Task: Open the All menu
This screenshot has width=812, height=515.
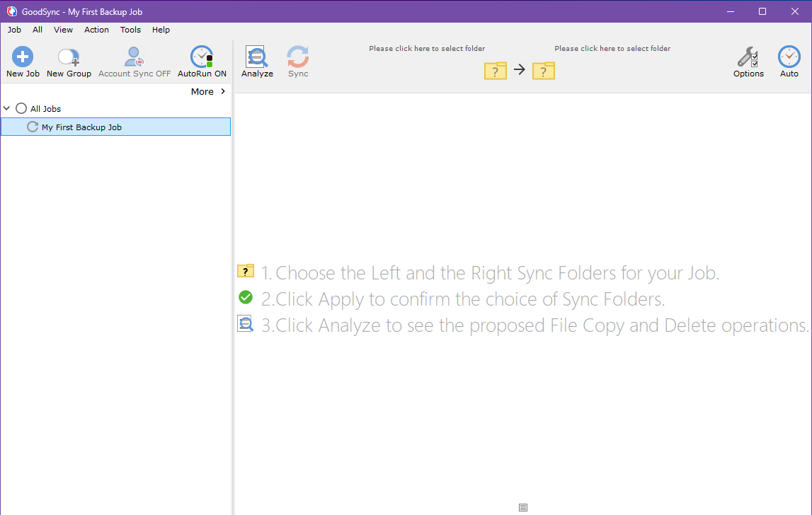Action: point(38,30)
